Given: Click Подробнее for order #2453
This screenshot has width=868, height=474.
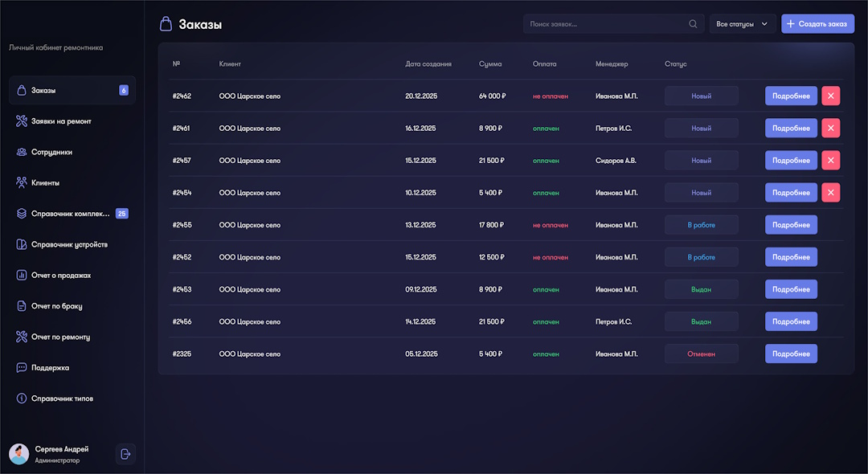Looking at the screenshot, I should tap(791, 289).
